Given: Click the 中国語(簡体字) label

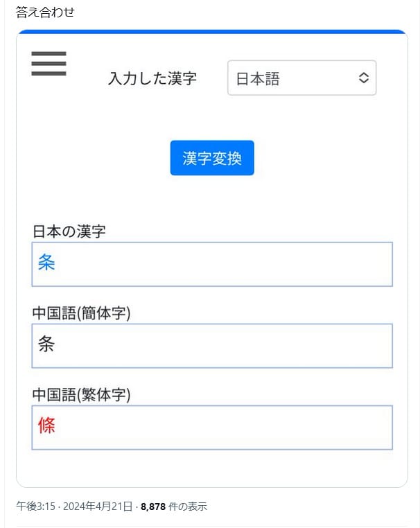Looking at the screenshot, I should click(82, 313).
